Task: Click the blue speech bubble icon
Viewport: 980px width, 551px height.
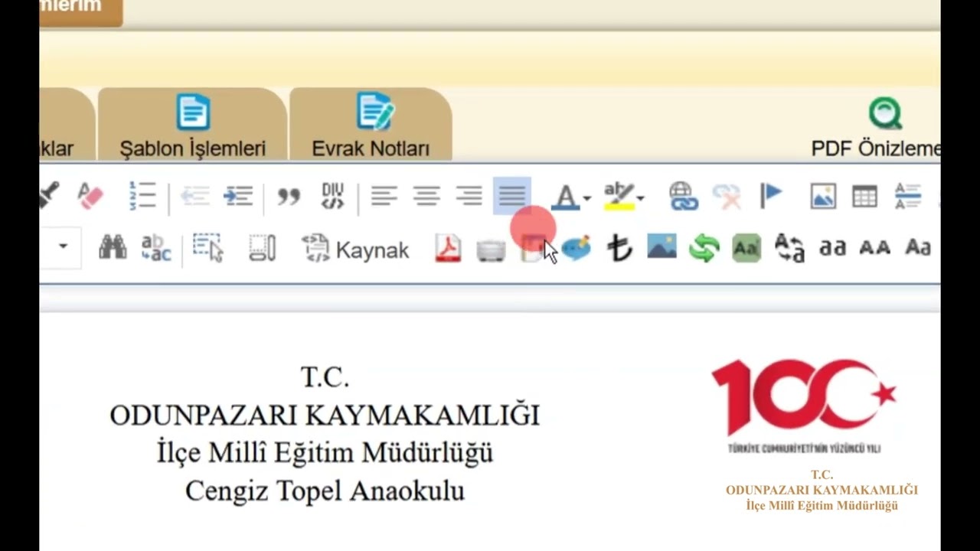Action: [576, 248]
